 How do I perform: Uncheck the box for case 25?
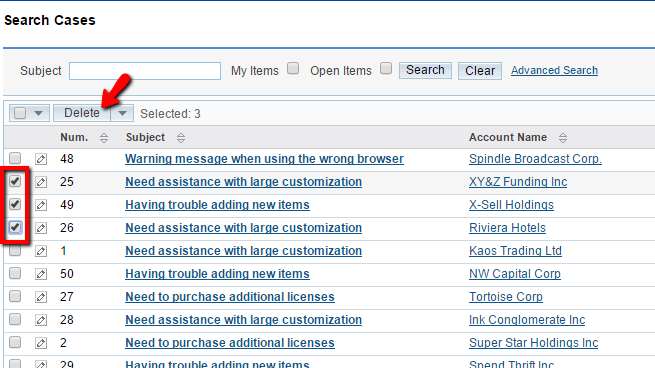click(15, 181)
